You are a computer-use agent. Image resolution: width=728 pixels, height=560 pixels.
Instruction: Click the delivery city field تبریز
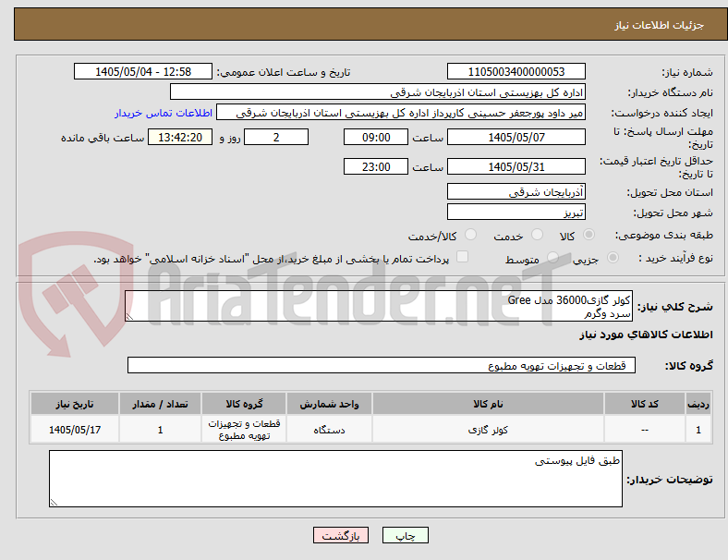click(516, 212)
